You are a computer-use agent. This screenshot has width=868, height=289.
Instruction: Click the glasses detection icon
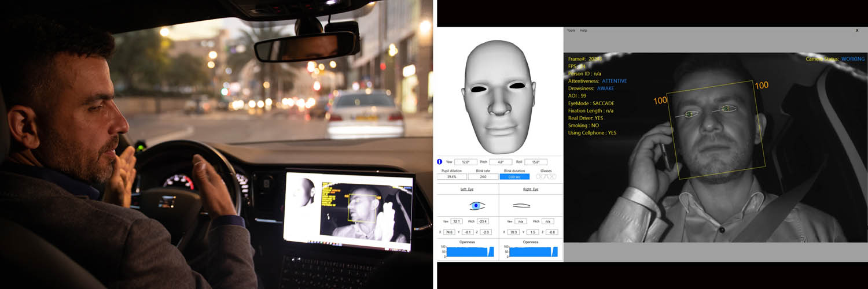(x=546, y=176)
